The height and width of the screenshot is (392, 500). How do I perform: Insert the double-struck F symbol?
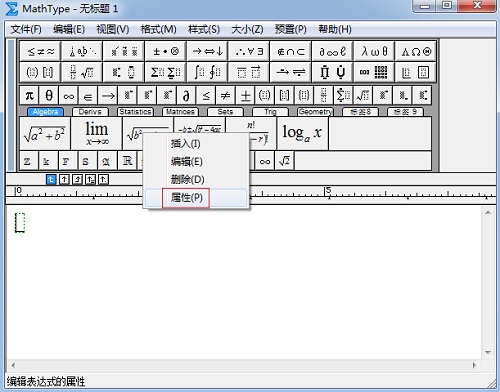click(x=68, y=161)
